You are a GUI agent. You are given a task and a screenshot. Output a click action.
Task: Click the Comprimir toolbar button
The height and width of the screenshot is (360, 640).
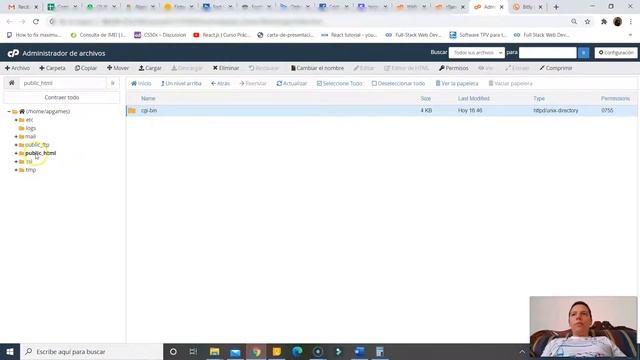(x=556, y=68)
